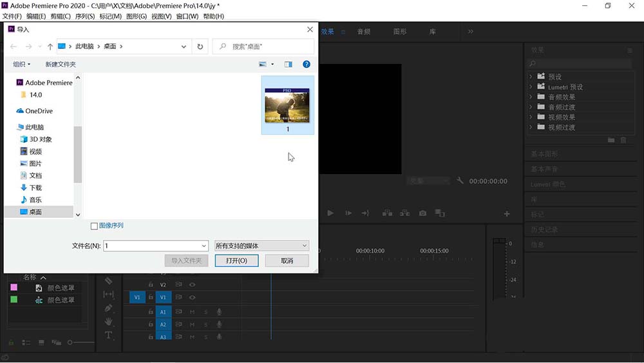Expand the 视频效果 effects folder
The width and height of the screenshot is (644, 363).
pyautogui.click(x=531, y=117)
